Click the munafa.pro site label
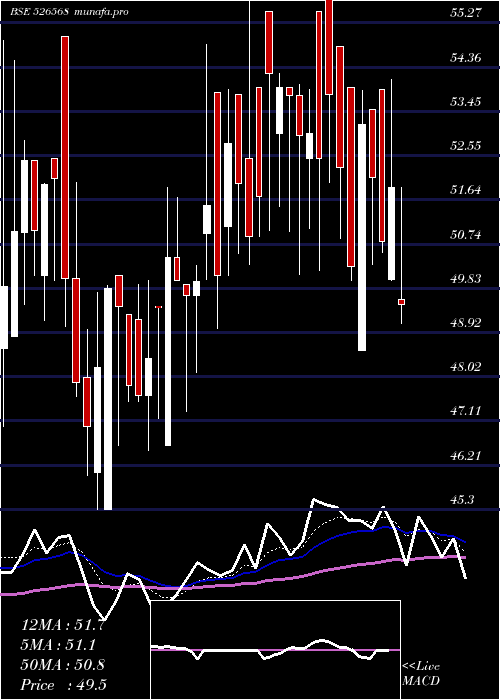The image size is (500, 700). click(100, 12)
